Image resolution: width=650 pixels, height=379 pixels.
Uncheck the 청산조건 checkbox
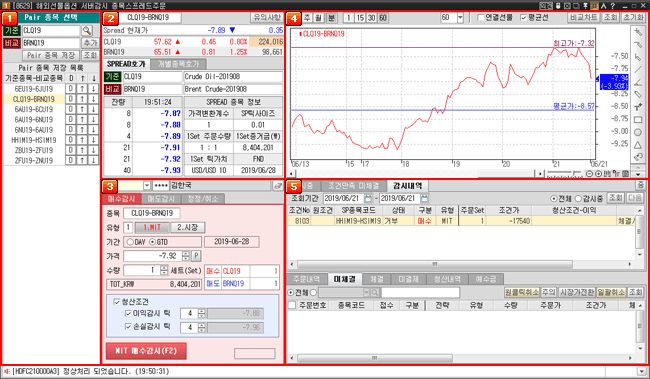pos(117,302)
